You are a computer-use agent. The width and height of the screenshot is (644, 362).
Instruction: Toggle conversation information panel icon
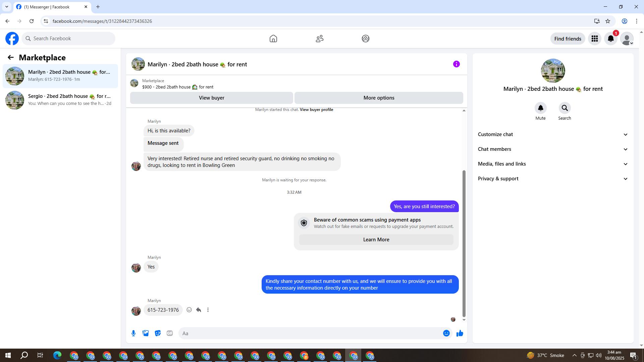[456, 64]
